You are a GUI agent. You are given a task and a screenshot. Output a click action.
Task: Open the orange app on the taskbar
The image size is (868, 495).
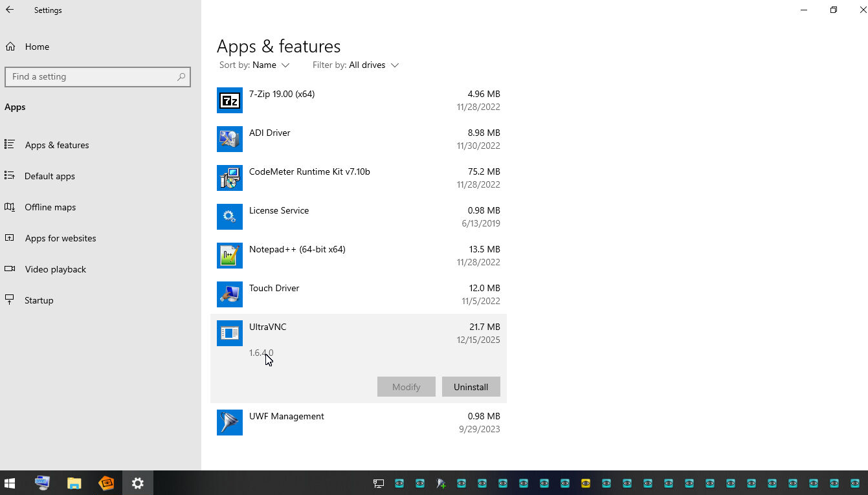(106, 483)
